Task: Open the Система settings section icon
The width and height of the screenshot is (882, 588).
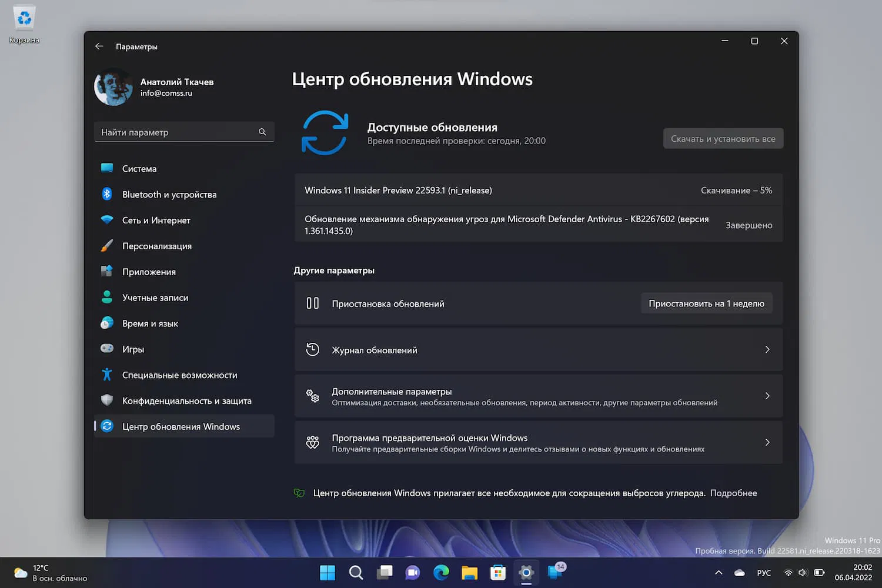Action: [x=108, y=168]
